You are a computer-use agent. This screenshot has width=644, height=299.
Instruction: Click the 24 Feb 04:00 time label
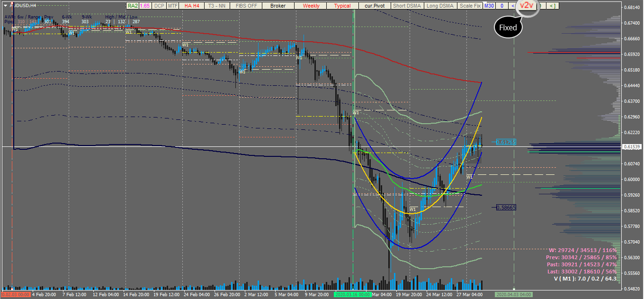pyautogui.click(x=197, y=294)
